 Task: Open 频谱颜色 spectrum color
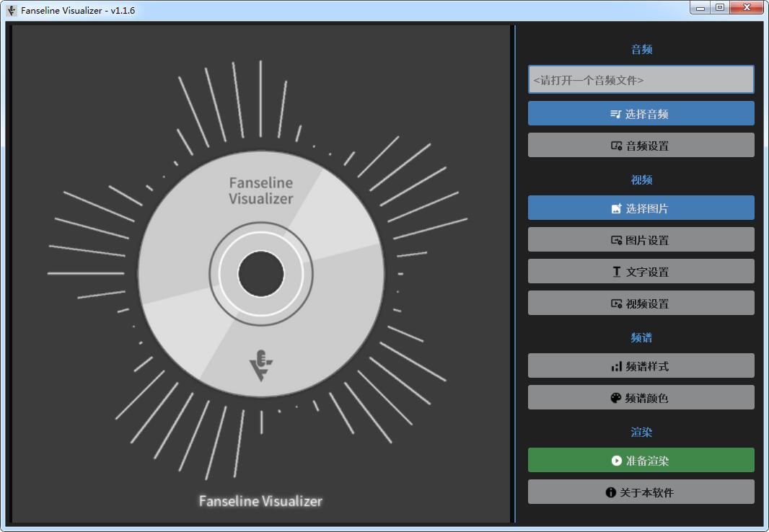point(641,398)
